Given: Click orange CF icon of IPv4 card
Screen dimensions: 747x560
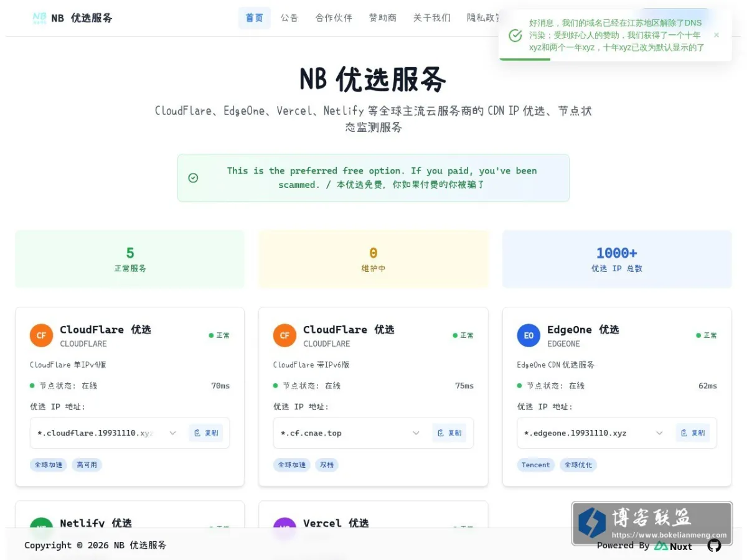Looking at the screenshot, I should [x=41, y=335].
